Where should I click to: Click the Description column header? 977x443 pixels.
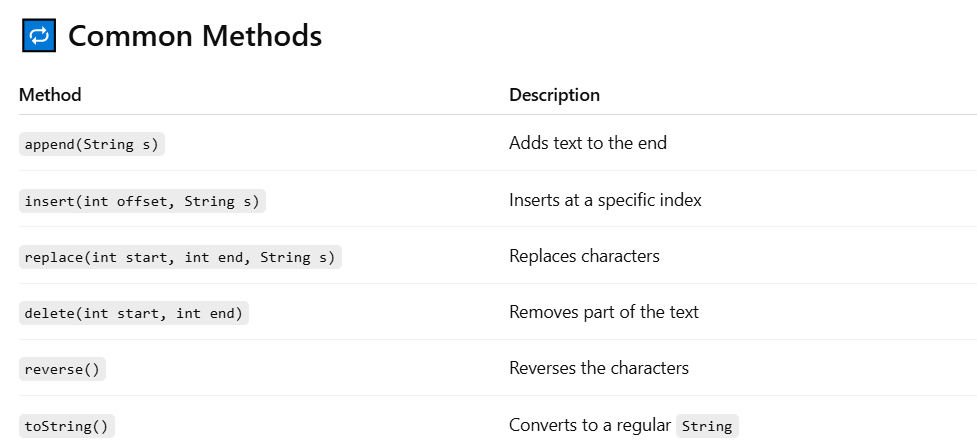[x=555, y=95]
